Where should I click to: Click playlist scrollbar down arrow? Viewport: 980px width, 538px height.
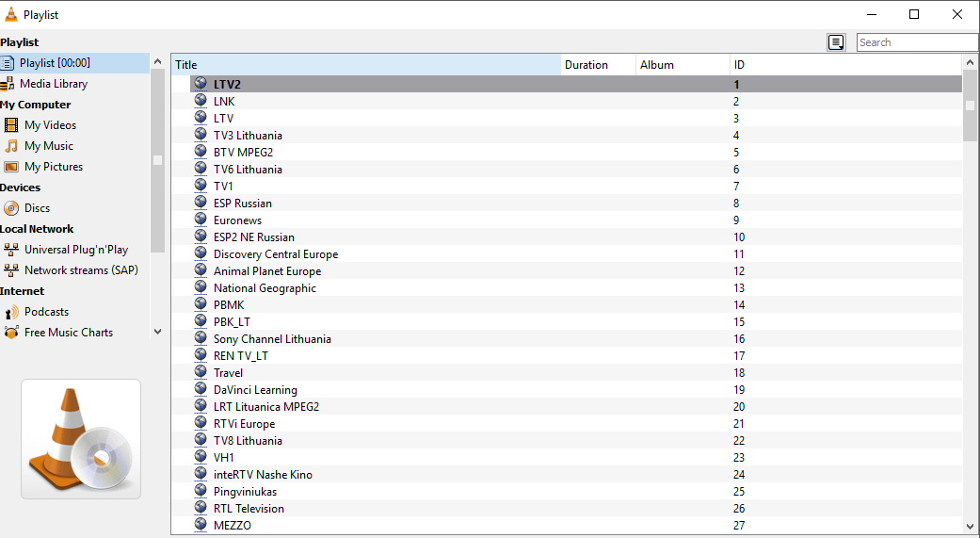click(x=970, y=526)
